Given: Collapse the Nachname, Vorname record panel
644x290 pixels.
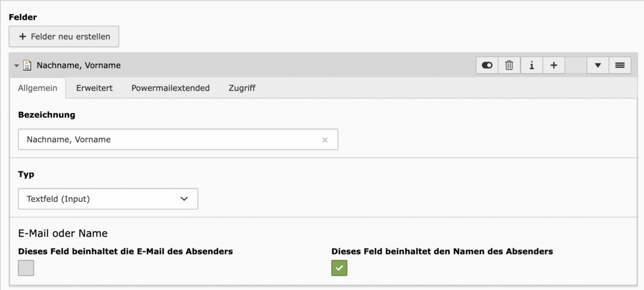Looking at the screenshot, I should pyautogui.click(x=17, y=66).
